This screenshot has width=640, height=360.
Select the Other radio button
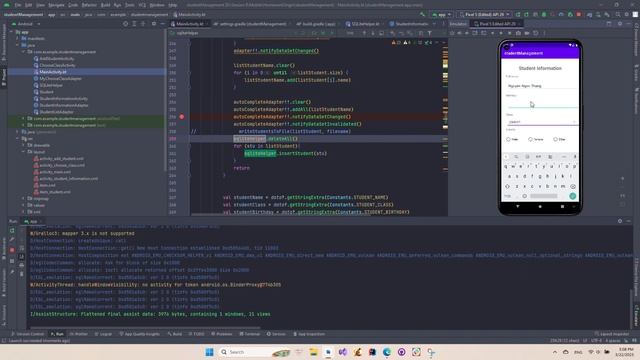coord(560,139)
